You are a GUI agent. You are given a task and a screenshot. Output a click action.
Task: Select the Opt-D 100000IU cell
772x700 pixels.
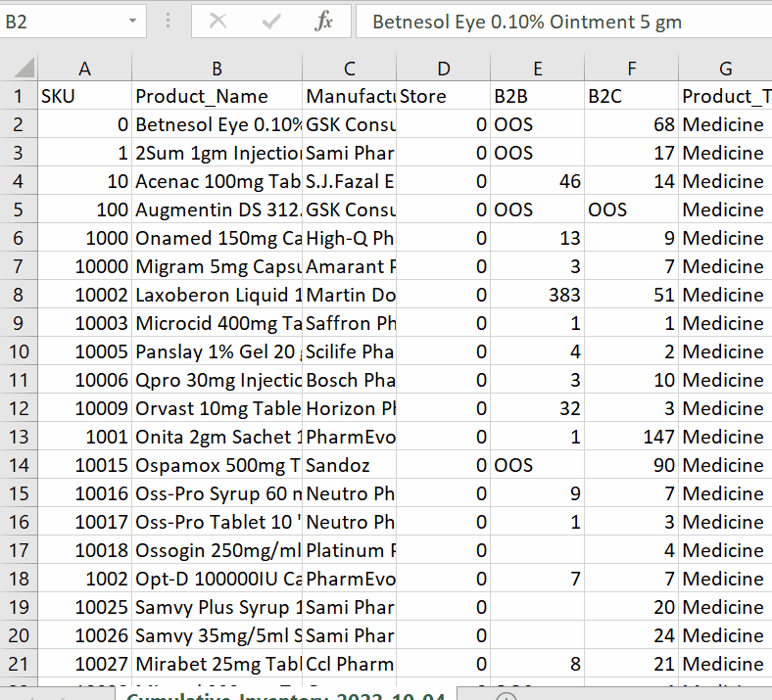tap(217, 579)
